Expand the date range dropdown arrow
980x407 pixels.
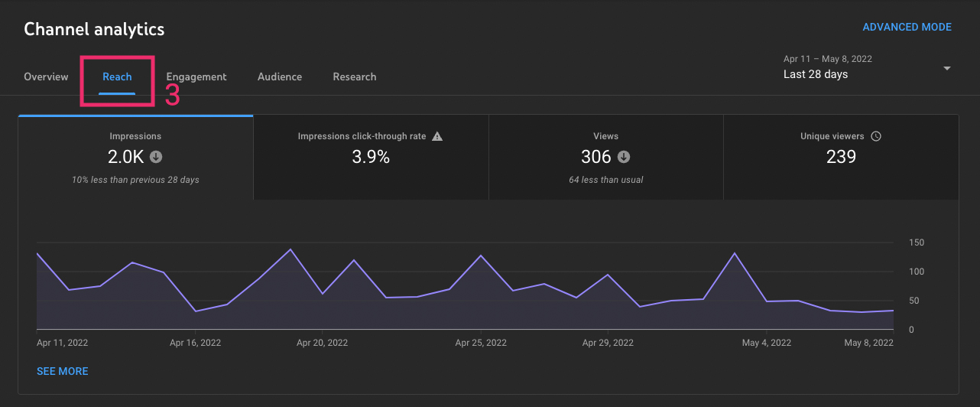[947, 68]
